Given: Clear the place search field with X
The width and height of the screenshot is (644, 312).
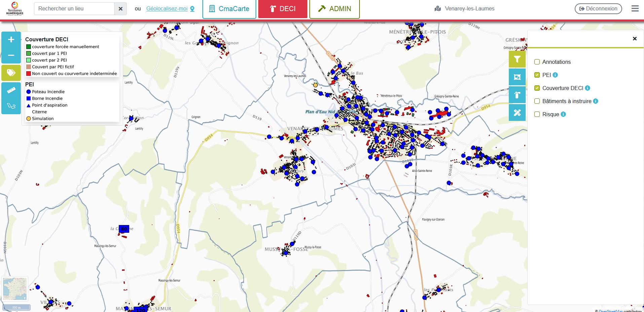Looking at the screenshot, I should [x=120, y=9].
